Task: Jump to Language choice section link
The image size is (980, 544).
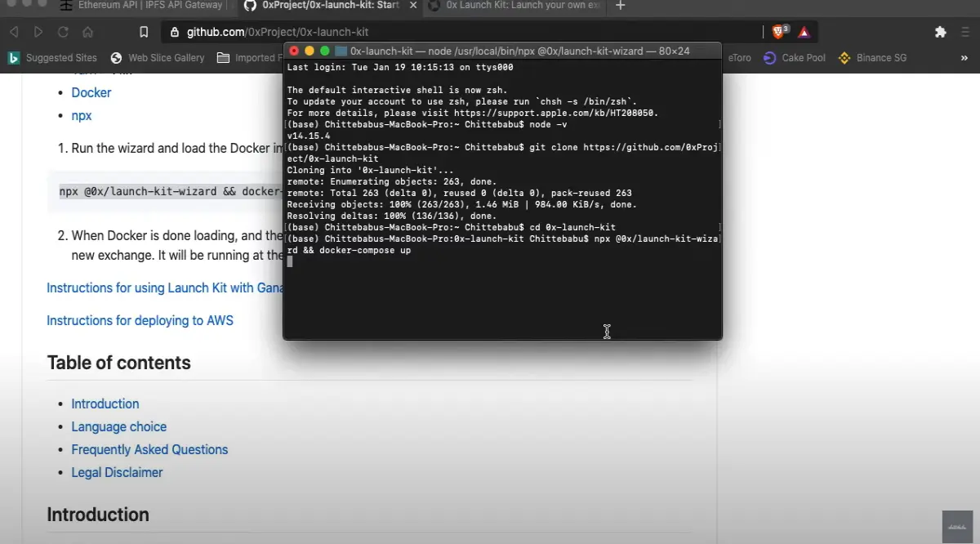Action: pos(118,426)
